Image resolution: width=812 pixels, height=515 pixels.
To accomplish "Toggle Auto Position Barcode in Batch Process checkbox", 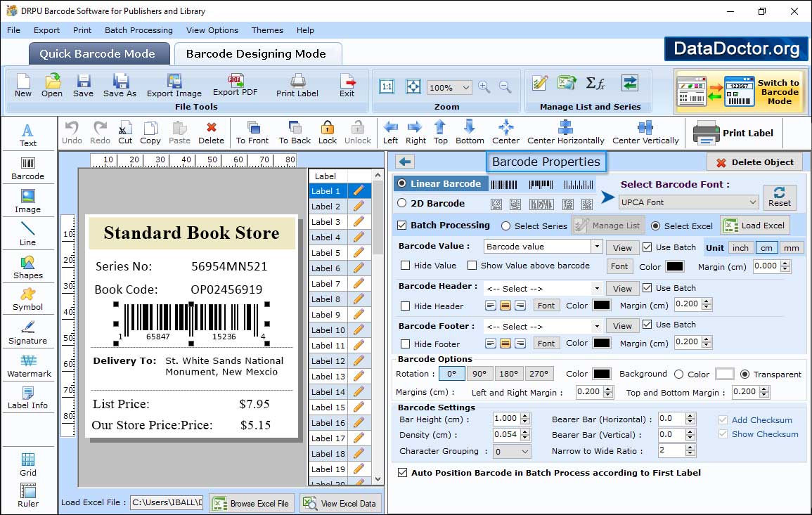I will coord(402,473).
